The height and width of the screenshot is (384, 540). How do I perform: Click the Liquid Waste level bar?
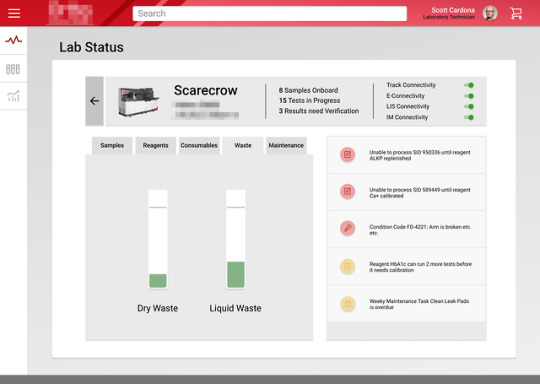click(236, 239)
